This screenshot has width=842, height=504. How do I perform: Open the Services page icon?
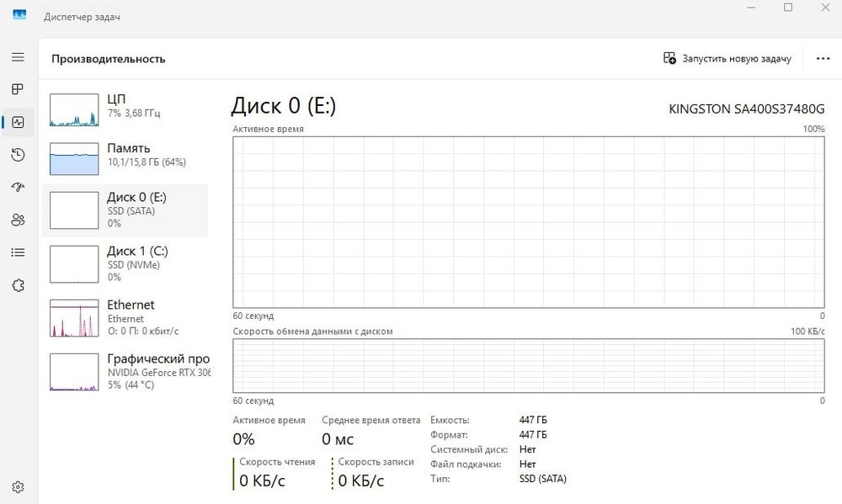pos(18,285)
